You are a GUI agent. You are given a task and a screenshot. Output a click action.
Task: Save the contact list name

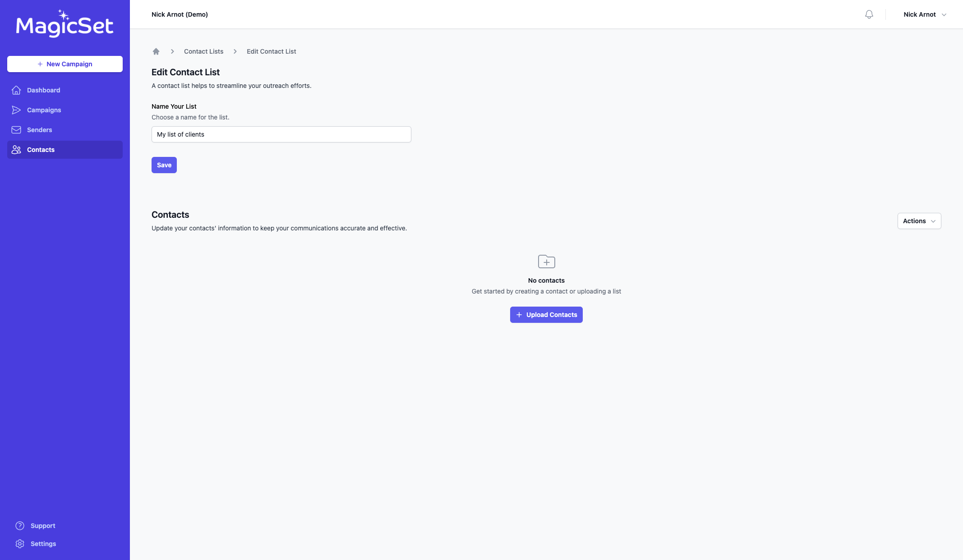pos(164,165)
